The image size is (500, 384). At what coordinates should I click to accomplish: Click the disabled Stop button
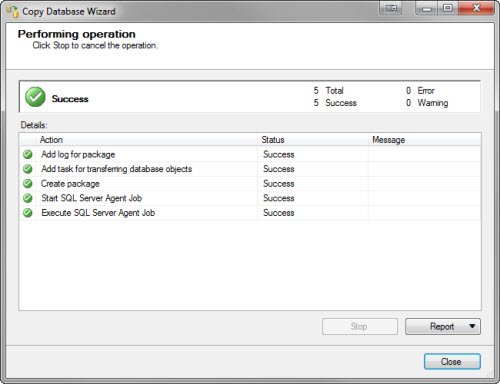point(360,326)
